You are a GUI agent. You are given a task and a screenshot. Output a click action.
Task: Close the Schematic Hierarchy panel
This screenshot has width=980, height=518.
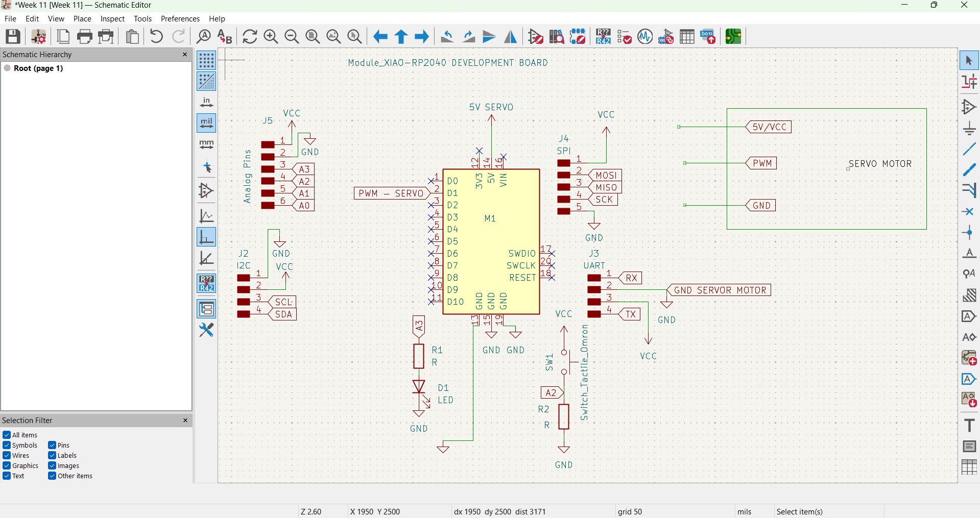[184, 55]
